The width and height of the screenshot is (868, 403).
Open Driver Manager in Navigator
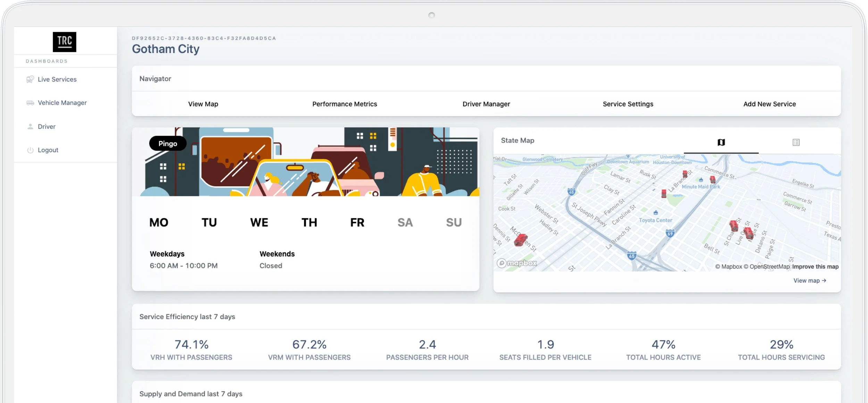pyautogui.click(x=486, y=104)
